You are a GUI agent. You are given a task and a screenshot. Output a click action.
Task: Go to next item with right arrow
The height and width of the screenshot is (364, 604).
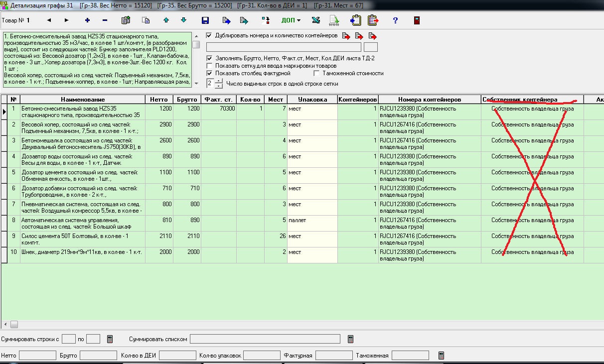66,20
